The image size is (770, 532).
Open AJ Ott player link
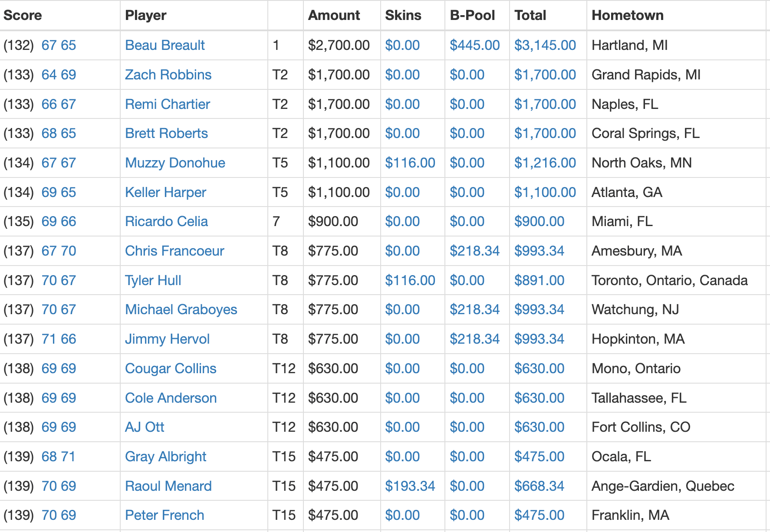click(145, 427)
